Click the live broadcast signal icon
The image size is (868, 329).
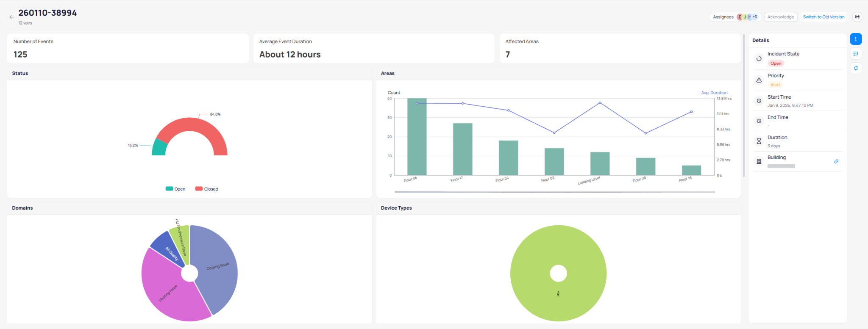point(857,17)
